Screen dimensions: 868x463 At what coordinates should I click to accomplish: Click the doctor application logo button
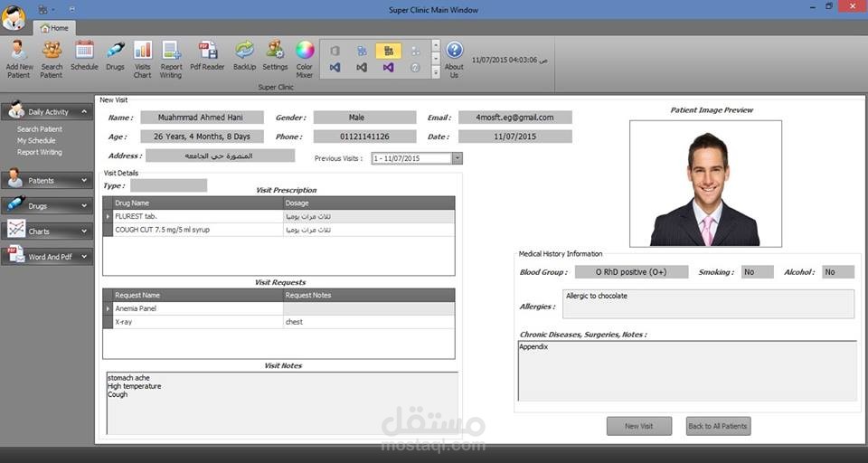14,17
